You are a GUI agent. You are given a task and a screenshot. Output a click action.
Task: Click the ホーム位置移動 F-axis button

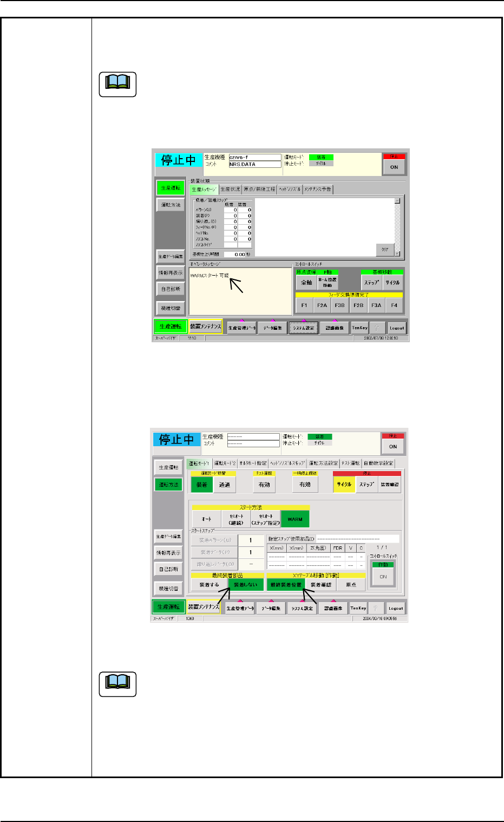tap(328, 282)
